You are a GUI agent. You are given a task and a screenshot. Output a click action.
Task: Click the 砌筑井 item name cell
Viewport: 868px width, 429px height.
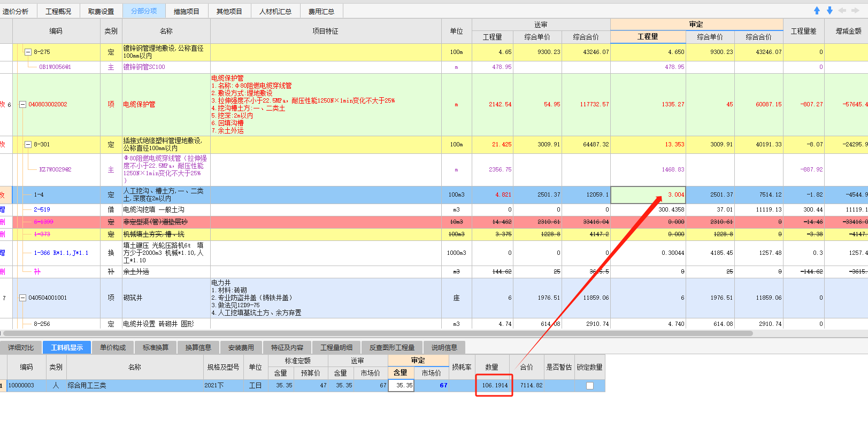click(x=166, y=298)
